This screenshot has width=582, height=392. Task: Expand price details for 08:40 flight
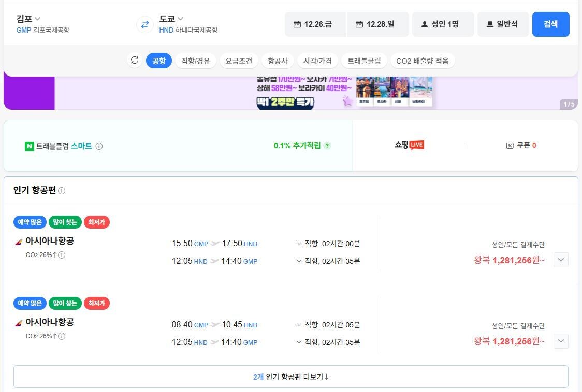point(561,341)
